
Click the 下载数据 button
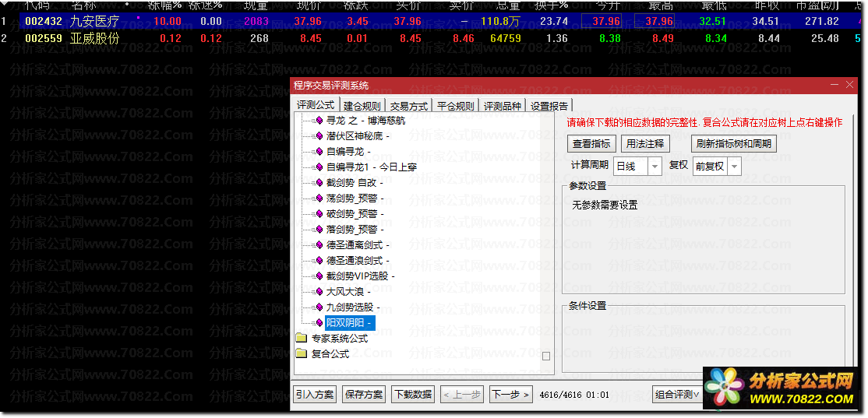[412, 394]
